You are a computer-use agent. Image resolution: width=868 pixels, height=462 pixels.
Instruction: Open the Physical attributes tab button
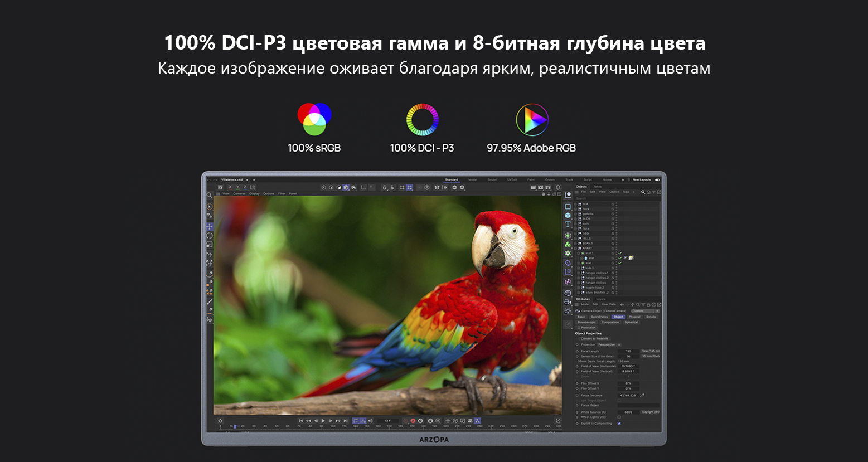pyautogui.click(x=634, y=317)
